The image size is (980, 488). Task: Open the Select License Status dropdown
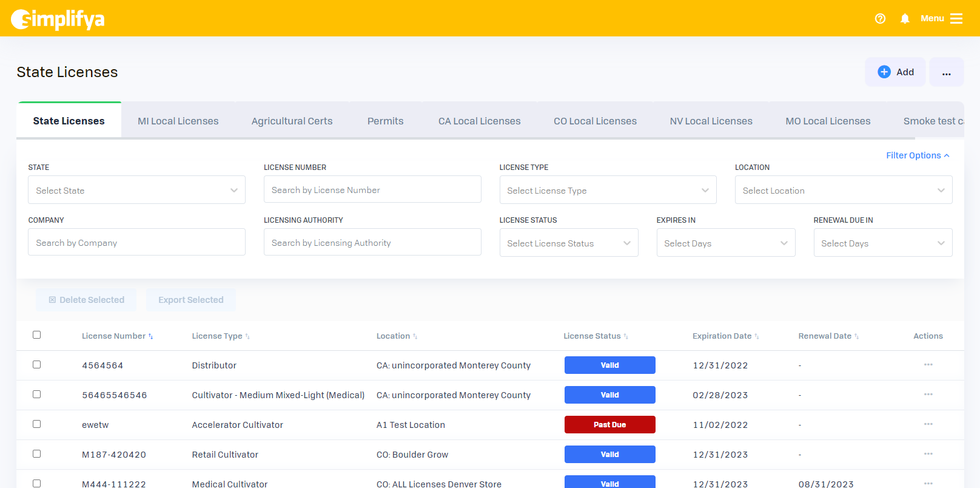tap(568, 243)
